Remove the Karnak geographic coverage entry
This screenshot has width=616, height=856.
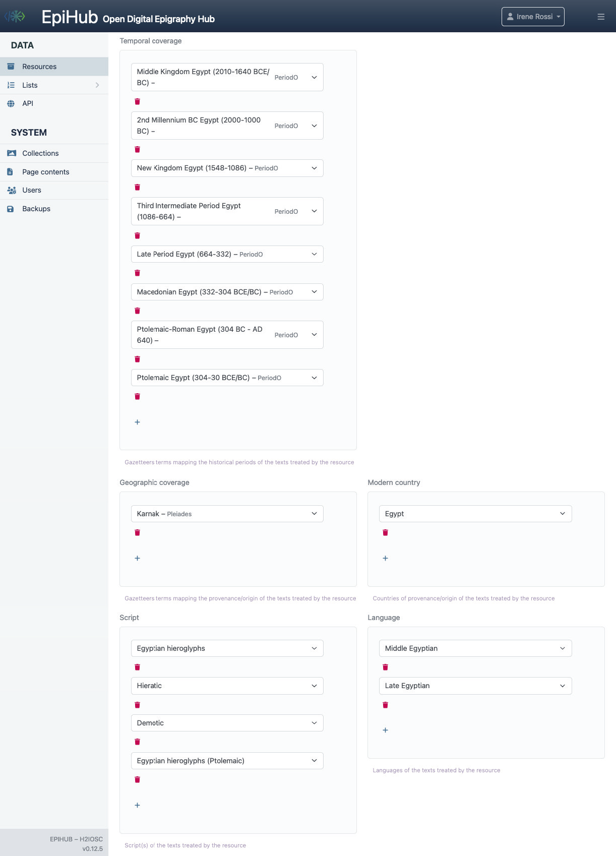point(137,533)
